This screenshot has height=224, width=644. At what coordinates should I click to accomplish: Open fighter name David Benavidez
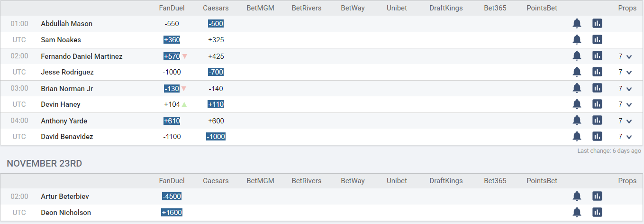[x=67, y=137]
